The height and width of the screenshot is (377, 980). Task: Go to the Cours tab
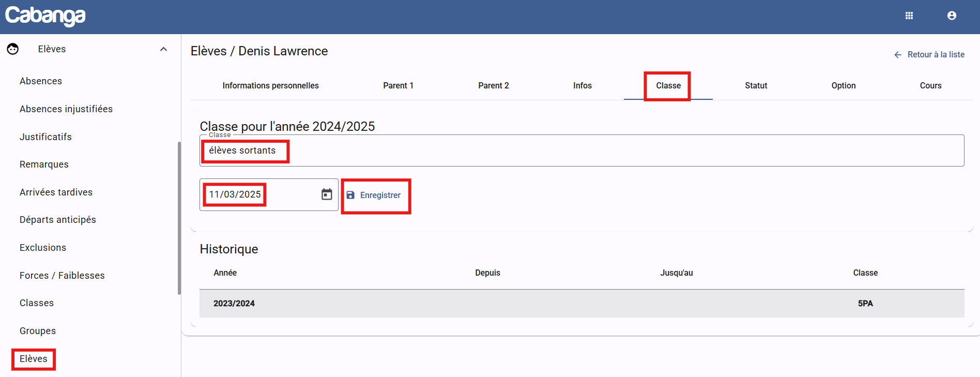[930, 86]
